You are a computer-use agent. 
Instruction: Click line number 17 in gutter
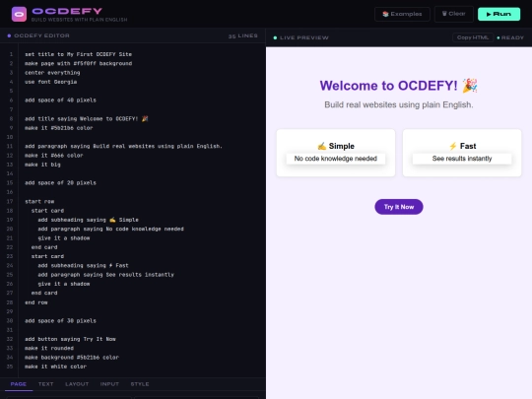point(10,202)
